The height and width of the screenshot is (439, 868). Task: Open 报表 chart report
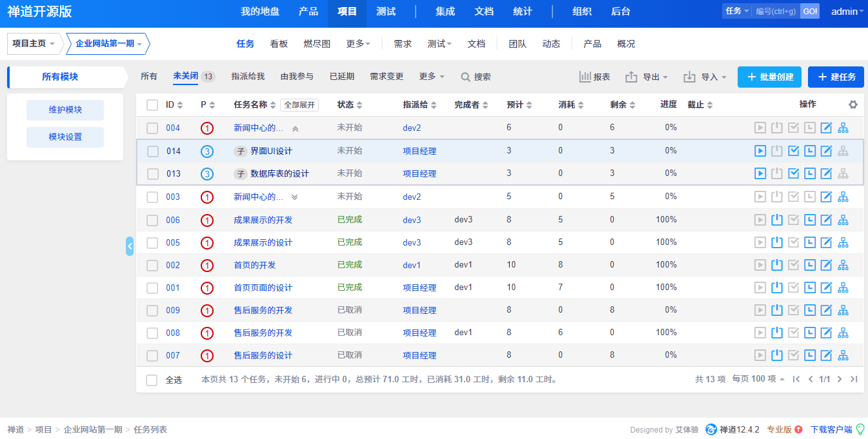[594, 77]
